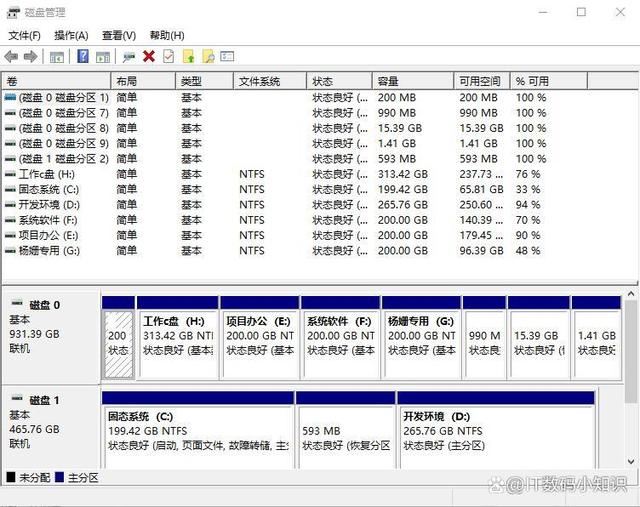The image size is (640, 507).
Task: Select the 项目办公 (E:) partition block
Action: coord(260,338)
